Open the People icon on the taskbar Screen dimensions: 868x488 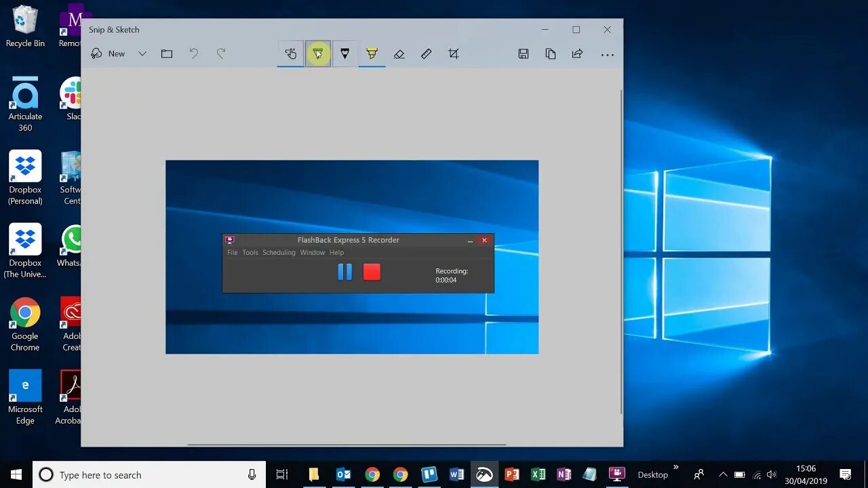point(699,474)
